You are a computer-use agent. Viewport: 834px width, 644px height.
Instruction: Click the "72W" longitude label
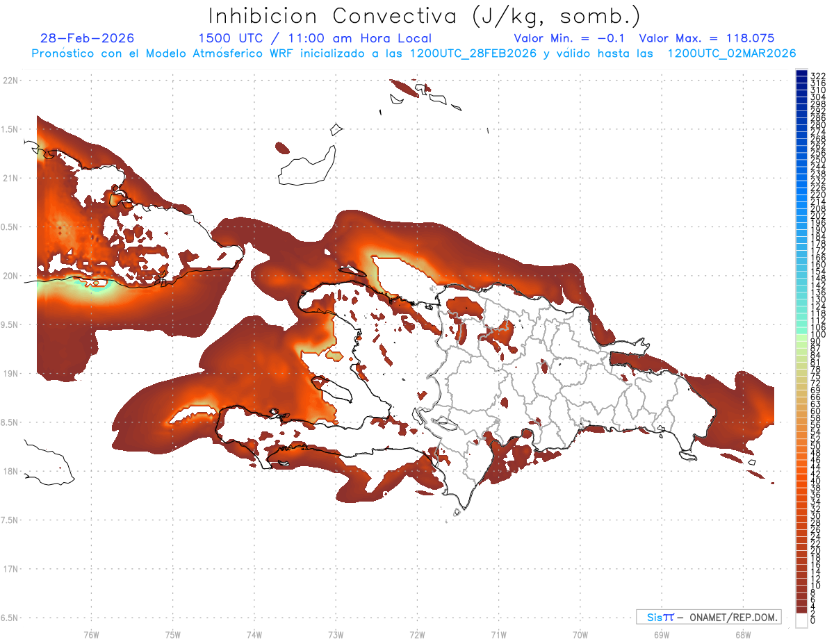[x=417, y=634]
